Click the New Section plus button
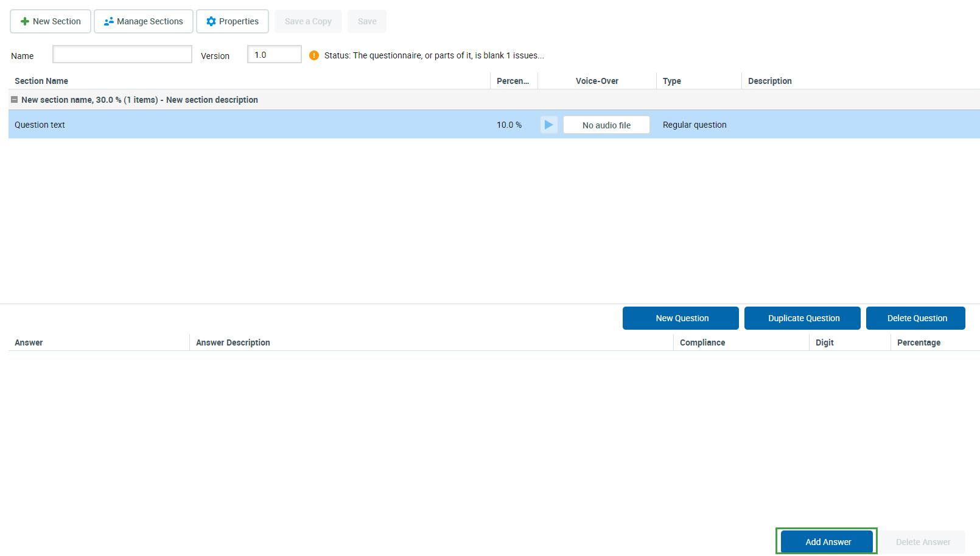 (51, 21)
